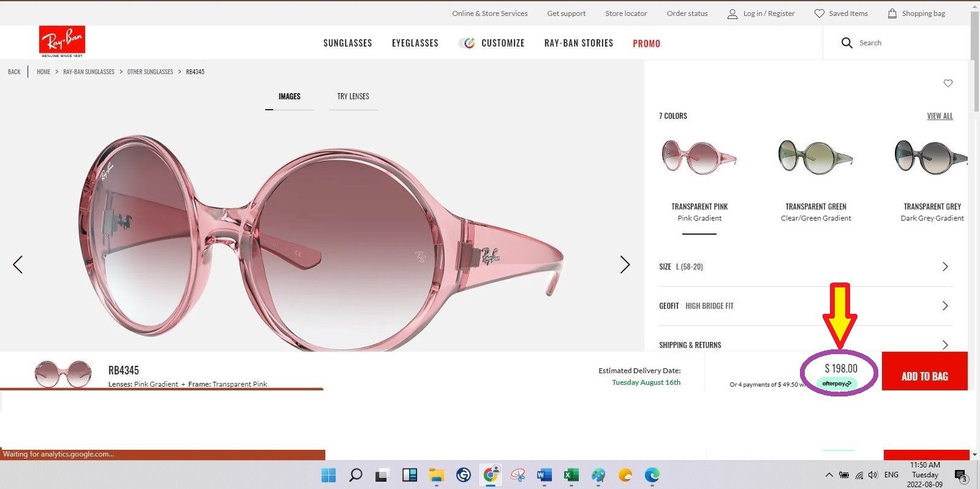Save item with the heart wishlist icon

click(948, 83)
